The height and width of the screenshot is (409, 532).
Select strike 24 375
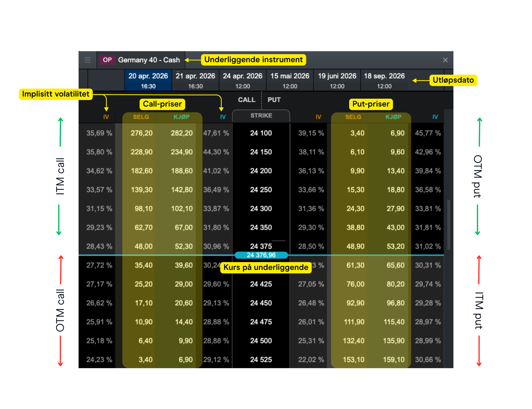pyautogui.click(x=261, y=246)
